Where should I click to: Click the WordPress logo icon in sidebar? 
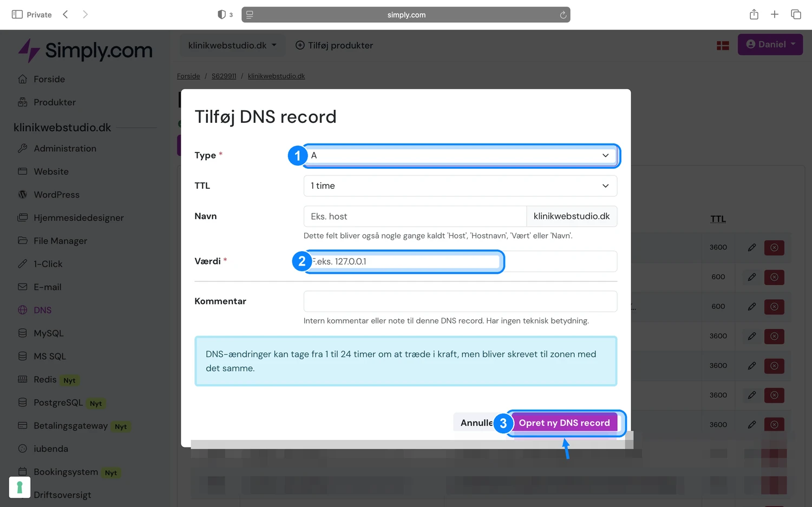pyautogui.click(x=22, y=194)
